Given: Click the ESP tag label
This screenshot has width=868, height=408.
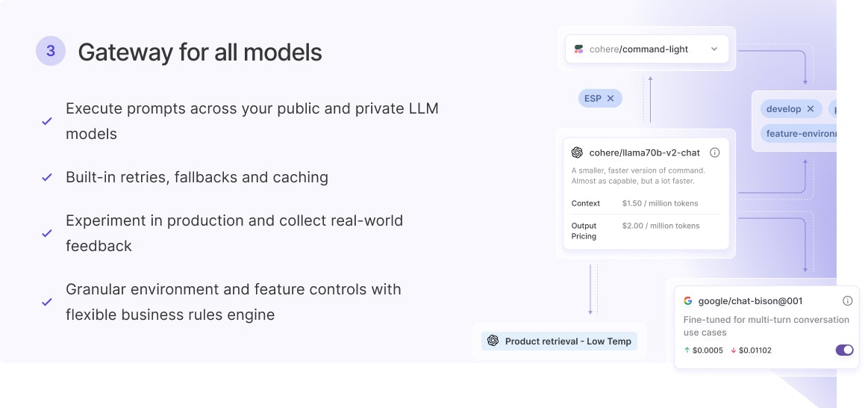Looking at the screenshot, I should 593,99.
